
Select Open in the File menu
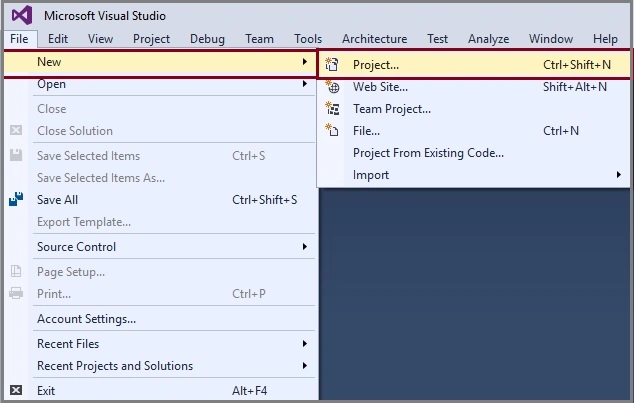pyautogui.click(x=160, y=84)
